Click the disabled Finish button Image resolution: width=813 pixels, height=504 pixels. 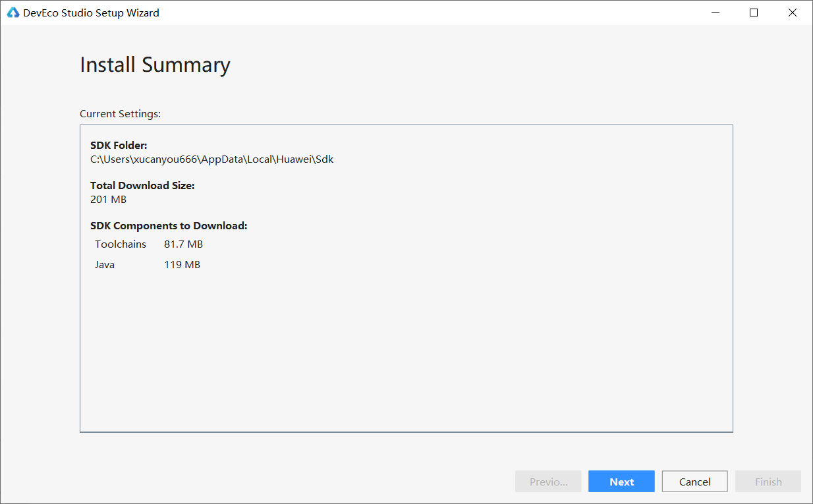[768, 482]
